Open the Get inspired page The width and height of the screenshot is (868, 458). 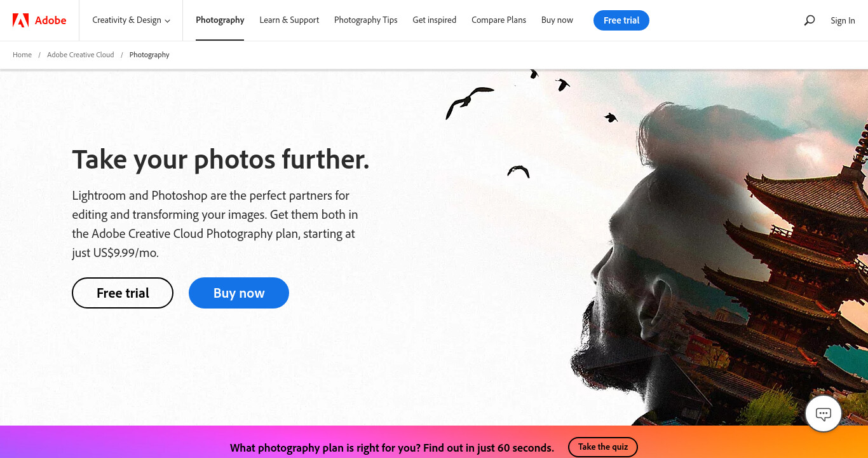tap(435, 20)
